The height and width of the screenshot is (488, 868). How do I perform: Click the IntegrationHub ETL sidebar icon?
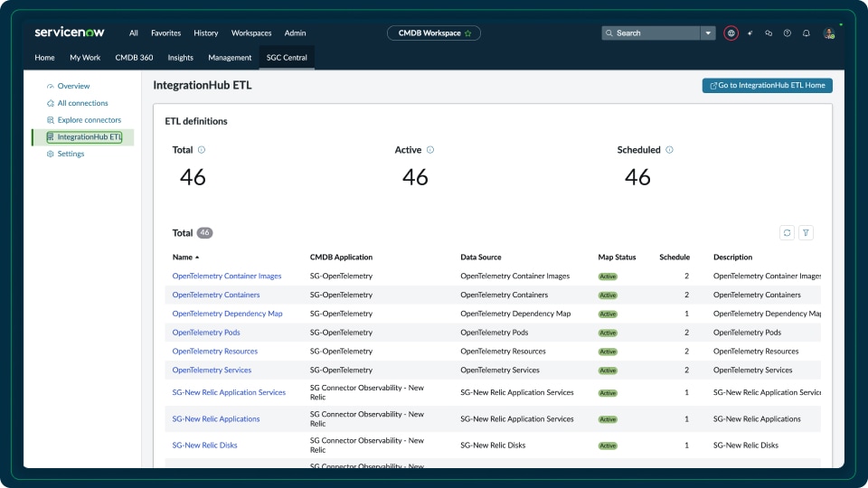tap(50, 136)
